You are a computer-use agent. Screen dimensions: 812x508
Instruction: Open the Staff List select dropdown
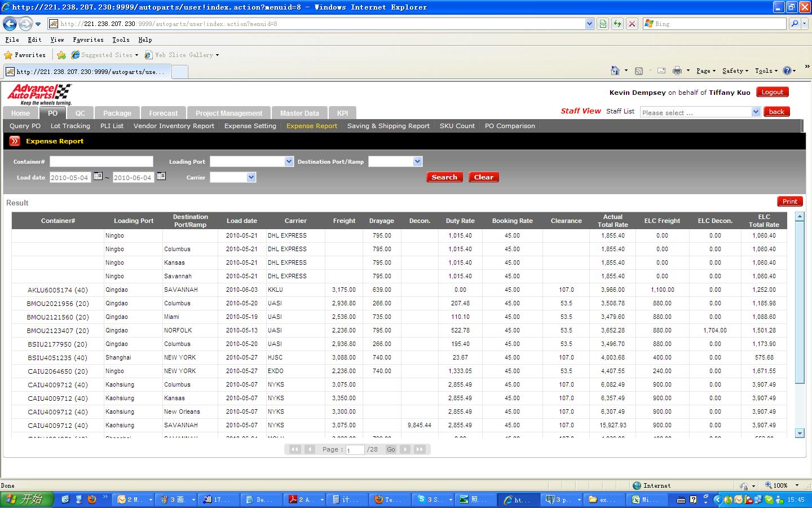(756, 112)
